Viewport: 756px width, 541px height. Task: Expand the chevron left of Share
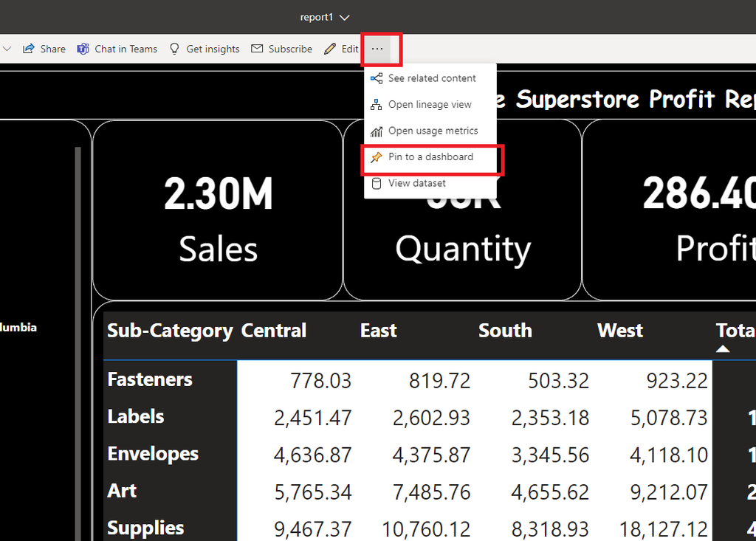pos(7,49)
